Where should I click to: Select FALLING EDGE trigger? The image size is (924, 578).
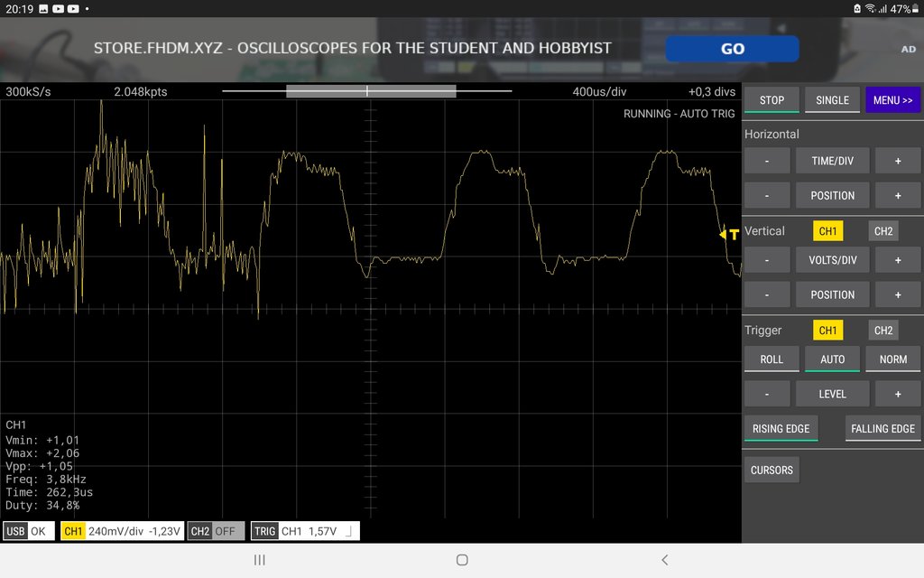click(x=882, y=429)
